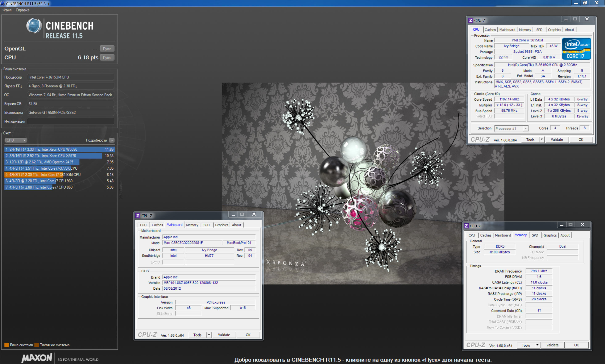Image resolution: width=605 pixels, height=364 pixels.
Task: Open SPD tab in the Mainboard CPU-Z window
Action: tap(207, 225)
